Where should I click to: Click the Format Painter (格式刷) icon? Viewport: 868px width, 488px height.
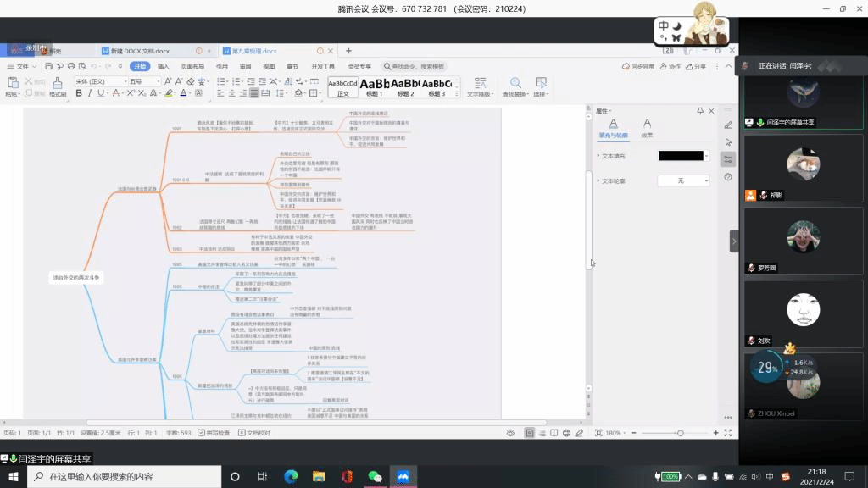click(x=57, y=86)
